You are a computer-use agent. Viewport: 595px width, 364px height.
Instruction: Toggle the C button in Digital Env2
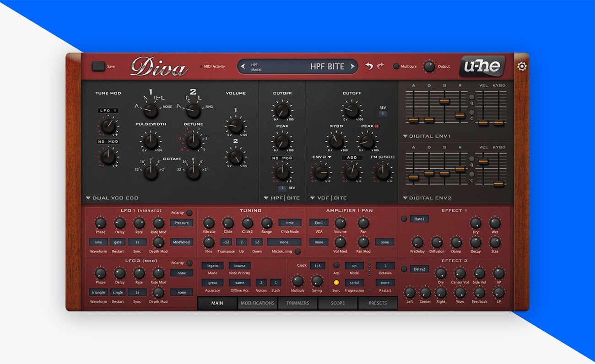tap(471, 174)
